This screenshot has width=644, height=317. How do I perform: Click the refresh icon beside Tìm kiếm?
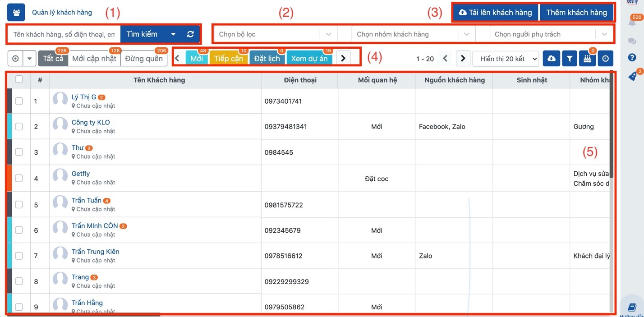190,34
